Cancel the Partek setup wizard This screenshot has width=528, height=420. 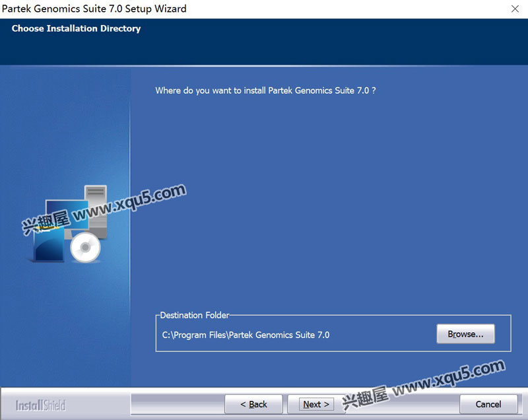coord(488,404)
